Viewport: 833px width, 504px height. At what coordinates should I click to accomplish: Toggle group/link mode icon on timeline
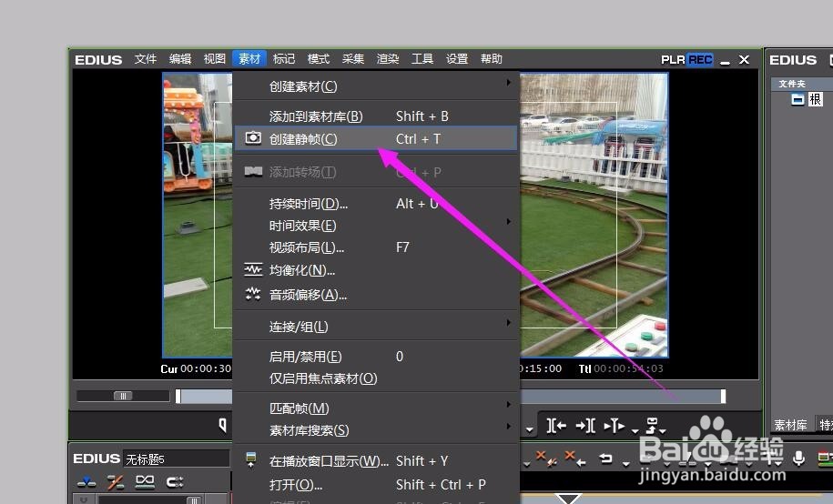(145, 481)
